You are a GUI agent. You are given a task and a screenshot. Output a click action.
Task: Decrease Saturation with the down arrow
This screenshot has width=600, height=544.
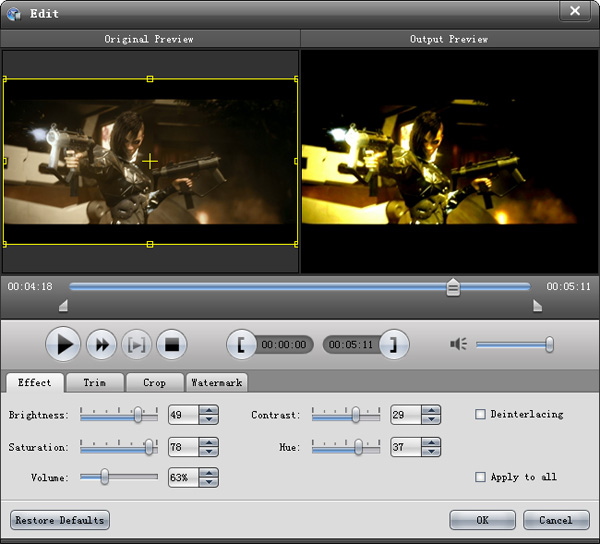(209, 451)
